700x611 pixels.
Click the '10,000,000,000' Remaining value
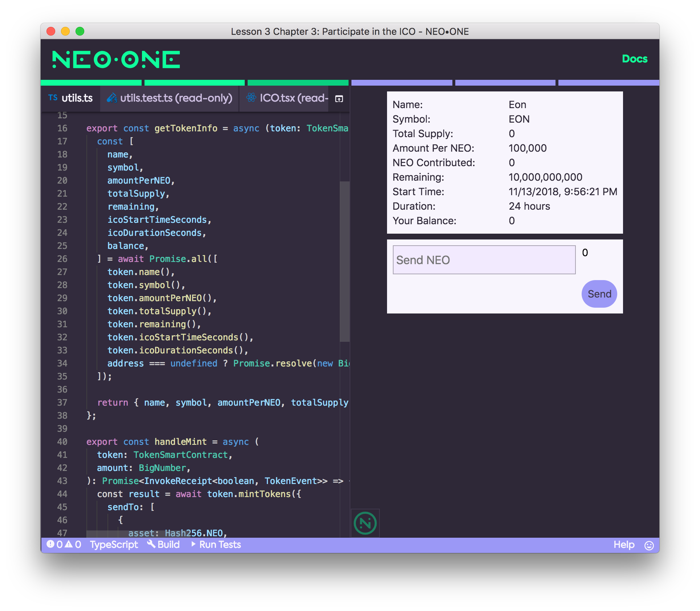(x=545, y=177)
